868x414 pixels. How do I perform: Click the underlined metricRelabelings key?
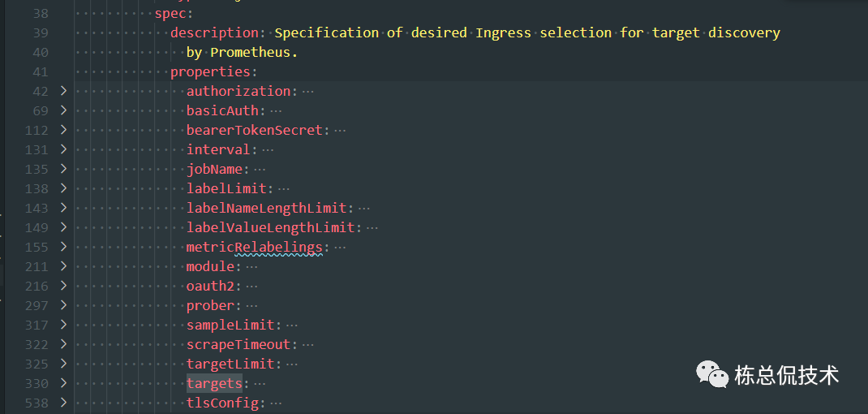tap(255, 247)
